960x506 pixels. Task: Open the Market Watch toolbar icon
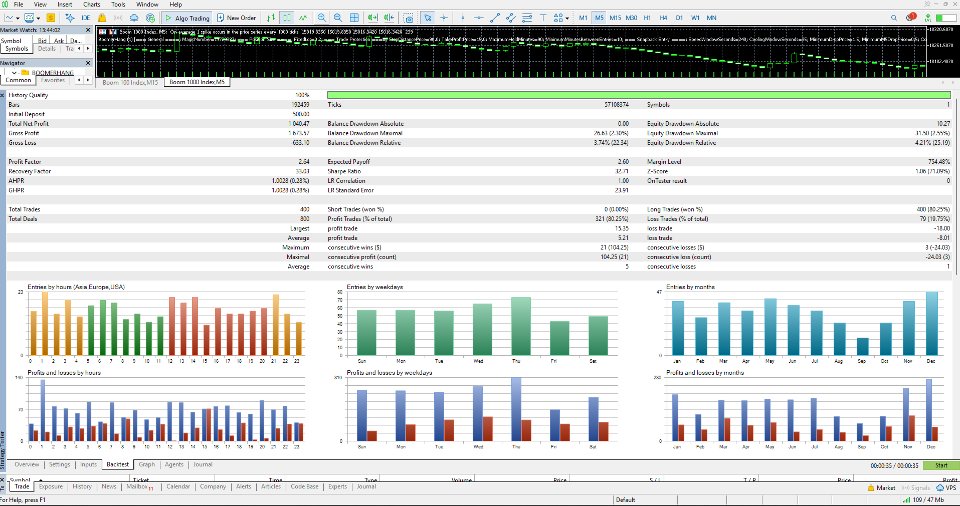click(x=51, y=18)
